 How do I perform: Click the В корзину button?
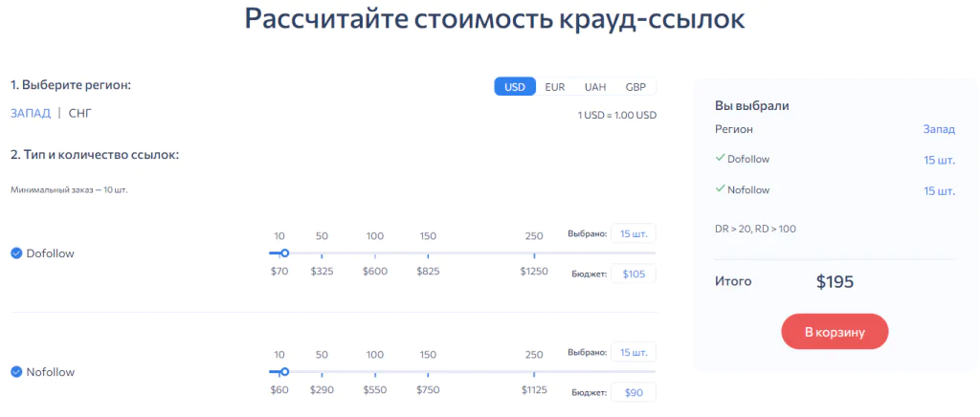pyautogui.click(x=835, y=332)
